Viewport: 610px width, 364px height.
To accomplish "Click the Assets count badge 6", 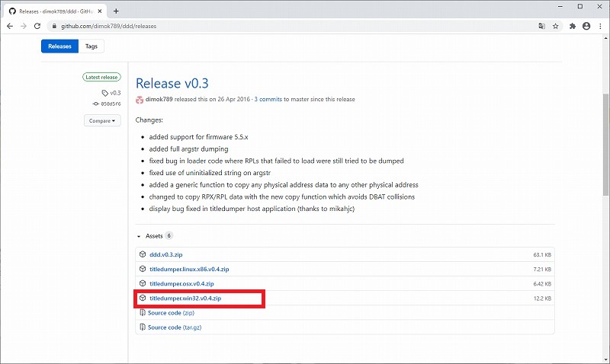I will (169, 235).
